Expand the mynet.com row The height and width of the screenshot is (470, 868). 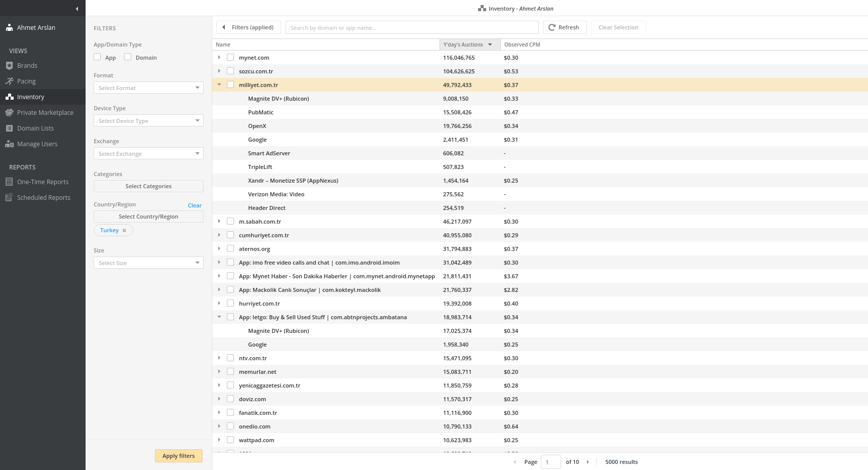[x=219, y=57]
